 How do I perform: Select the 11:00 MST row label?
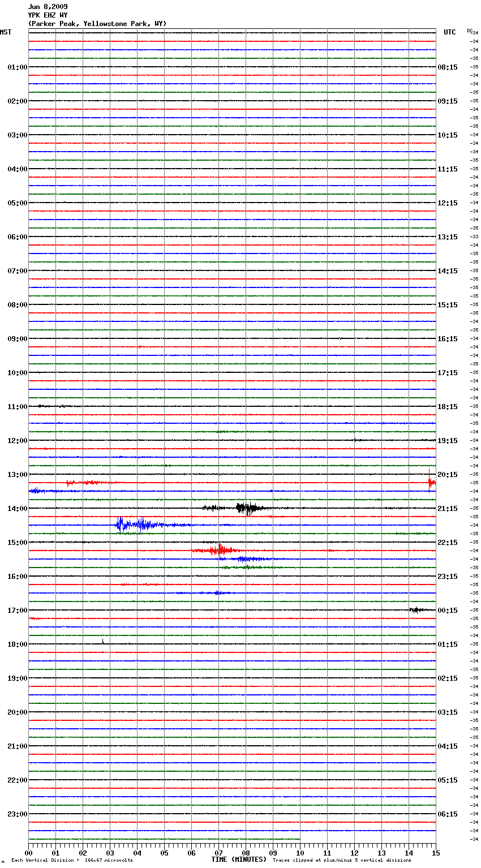pos(18,407)
